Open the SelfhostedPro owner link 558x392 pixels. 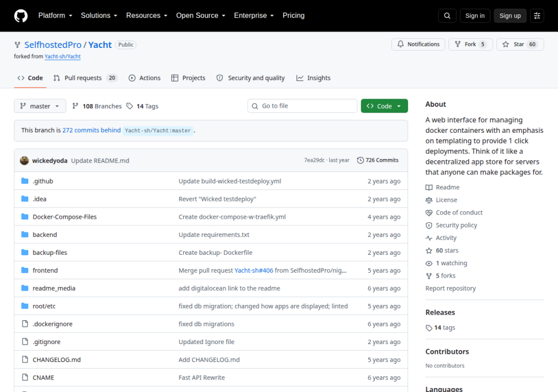click(53, 45)
